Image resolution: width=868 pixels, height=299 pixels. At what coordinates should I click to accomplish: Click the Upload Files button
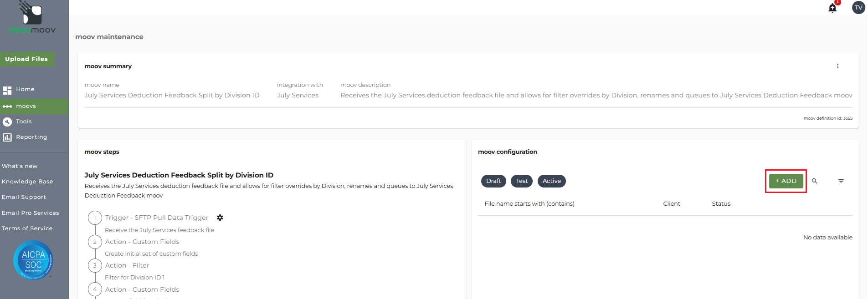(26, 59)
